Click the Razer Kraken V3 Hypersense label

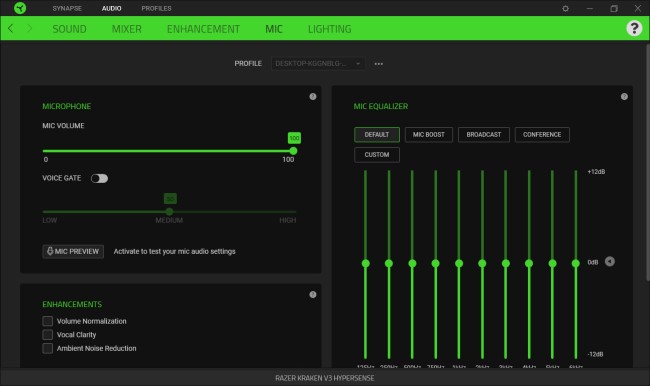[x=325, y=378]
